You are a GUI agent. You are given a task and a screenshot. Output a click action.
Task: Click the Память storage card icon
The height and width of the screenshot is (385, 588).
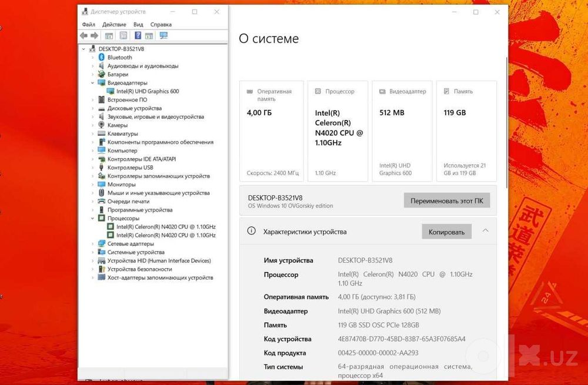point(447,91)
